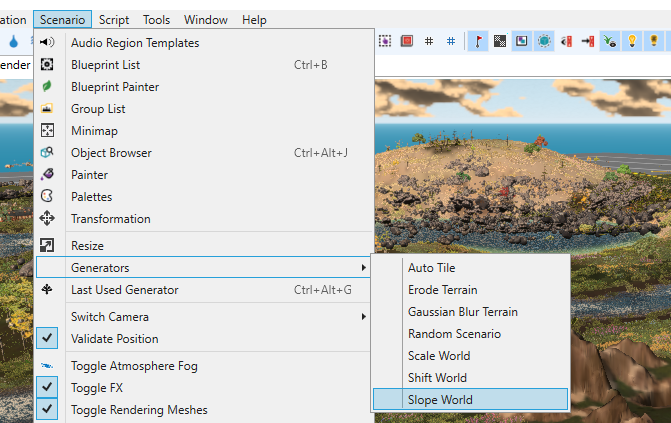Click the Resize icon in the menu
The height and width of the screenshot is (423, 671).
coord(47,245)
